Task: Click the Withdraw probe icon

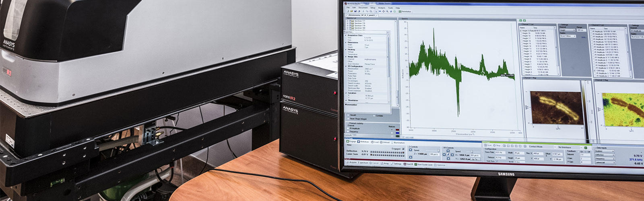Action: point(358,142)
